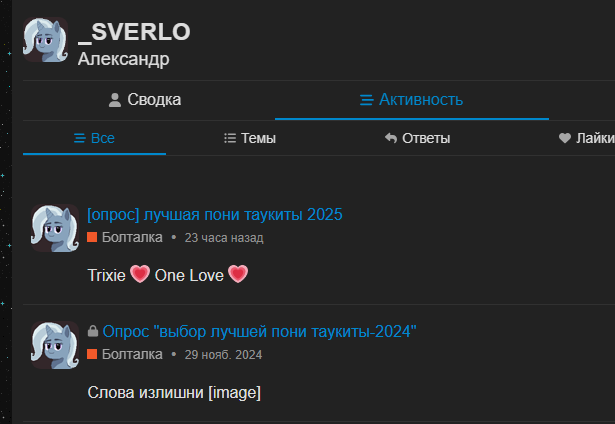
Task: Click the avatar next to the 2025 poll post
Action: (x=54, y=229)
